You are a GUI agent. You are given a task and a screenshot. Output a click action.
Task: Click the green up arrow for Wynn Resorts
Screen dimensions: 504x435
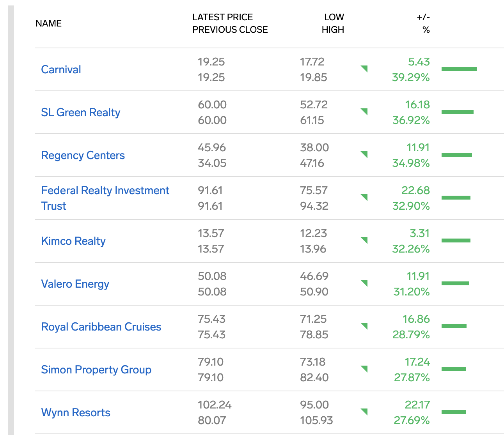click(365, 412)
